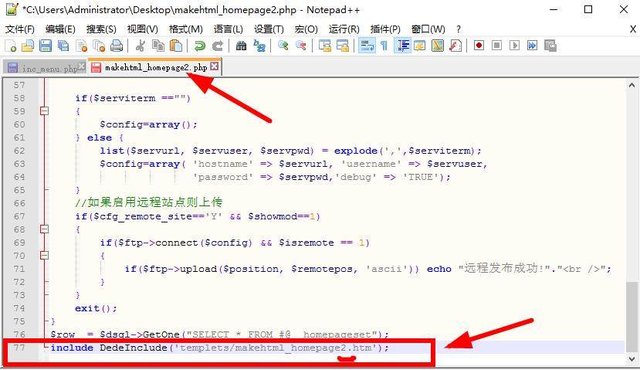Open the 窗口(W) menu

(x=428, y=29)
